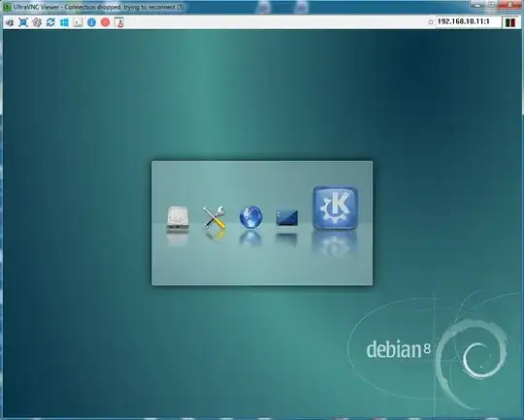Image resolution: width=524 pixels, height=420 pixels.
Task: Maximize the UltraVNC Viewer window
Action: tap(491, 5)
